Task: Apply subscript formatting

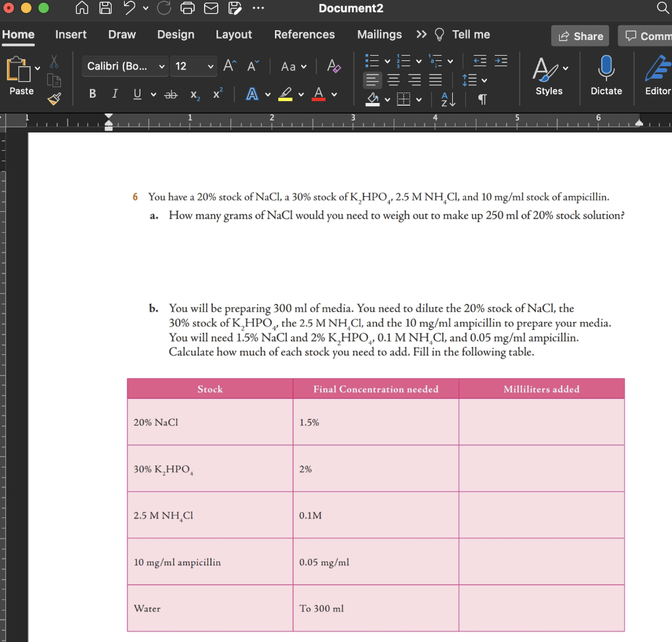Action: coord(194,94)
